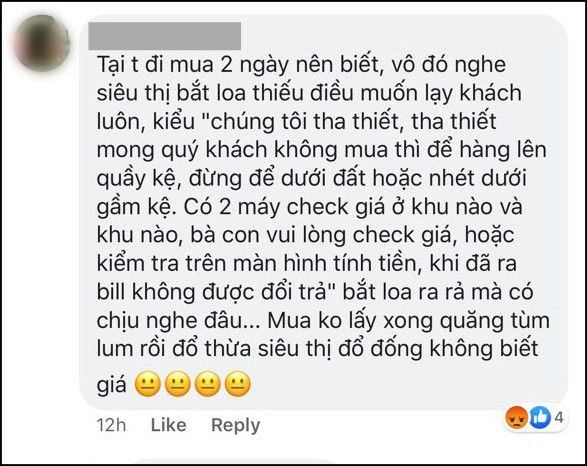
Task: View the reaction count of 4
Action: (559, 417)
